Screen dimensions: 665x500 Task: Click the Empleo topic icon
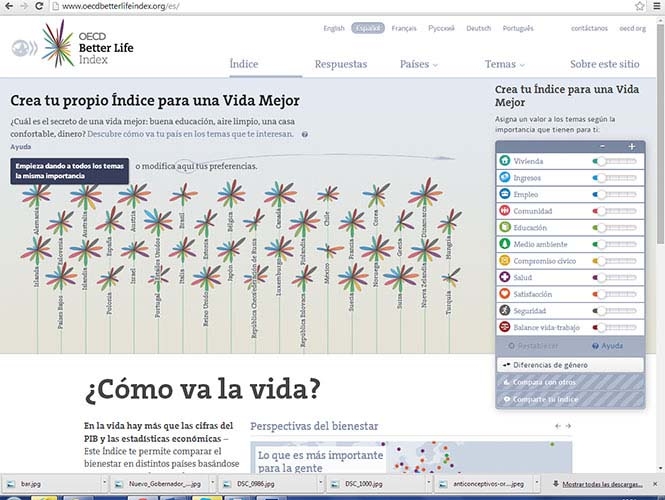504,194
